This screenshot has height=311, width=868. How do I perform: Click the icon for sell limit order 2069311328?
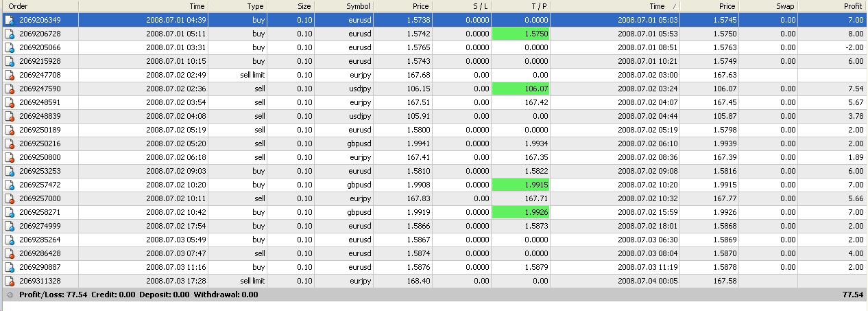(x=10, y=281)
